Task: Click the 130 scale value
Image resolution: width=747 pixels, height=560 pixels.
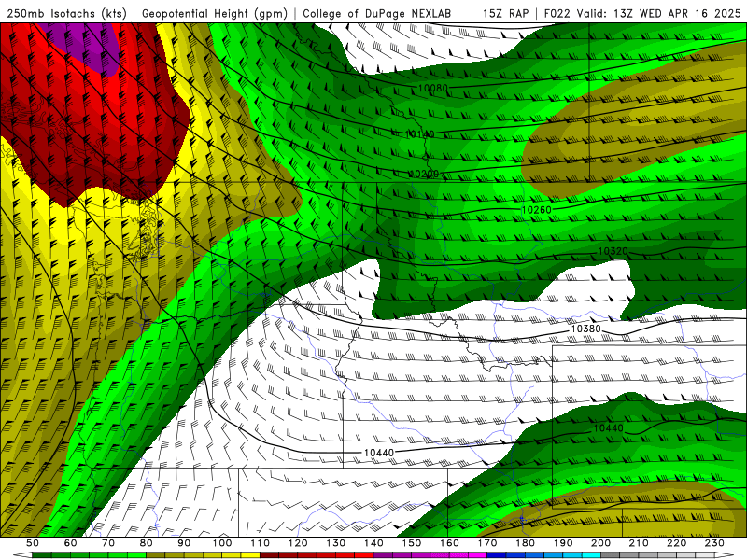Action: 335,543
